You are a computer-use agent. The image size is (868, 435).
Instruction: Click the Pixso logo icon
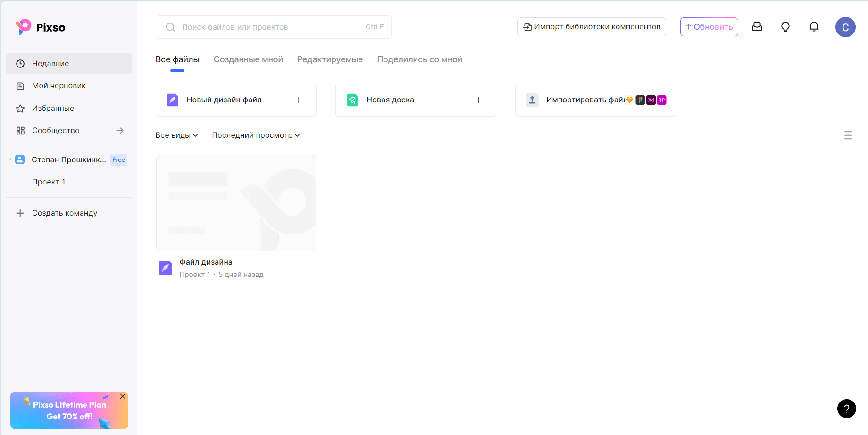[x=23, y=27]
